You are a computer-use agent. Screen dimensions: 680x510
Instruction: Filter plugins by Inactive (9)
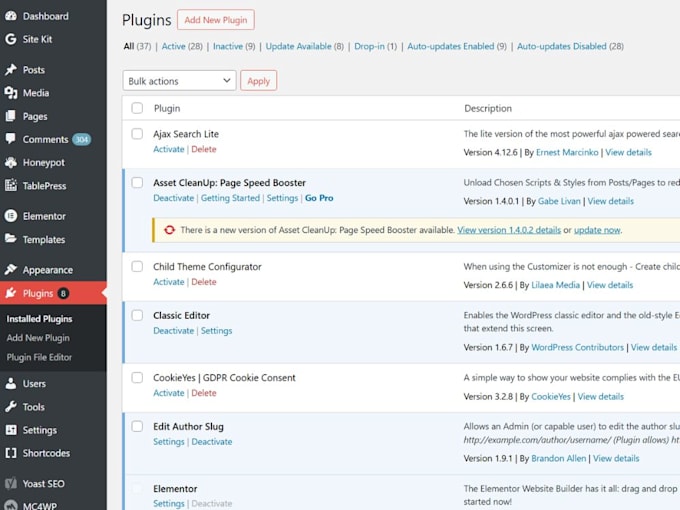pos(234,46)
